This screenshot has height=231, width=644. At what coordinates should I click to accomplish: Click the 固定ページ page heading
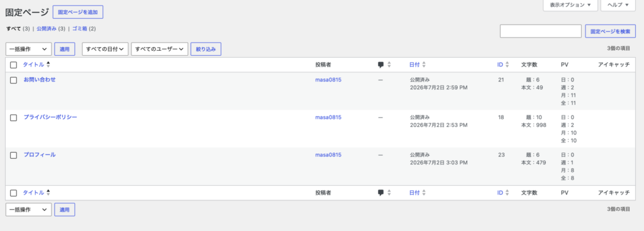pos(27,13)
